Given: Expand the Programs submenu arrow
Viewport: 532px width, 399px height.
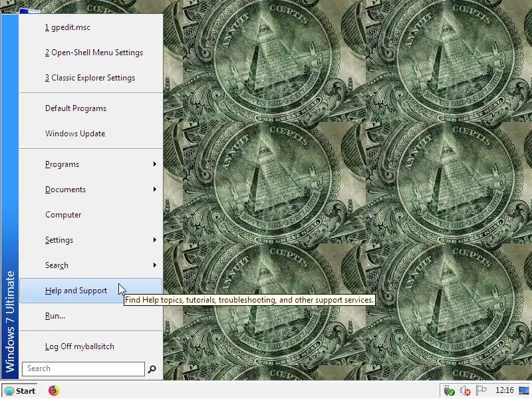Looking at the screenshot, I should 155,164.
